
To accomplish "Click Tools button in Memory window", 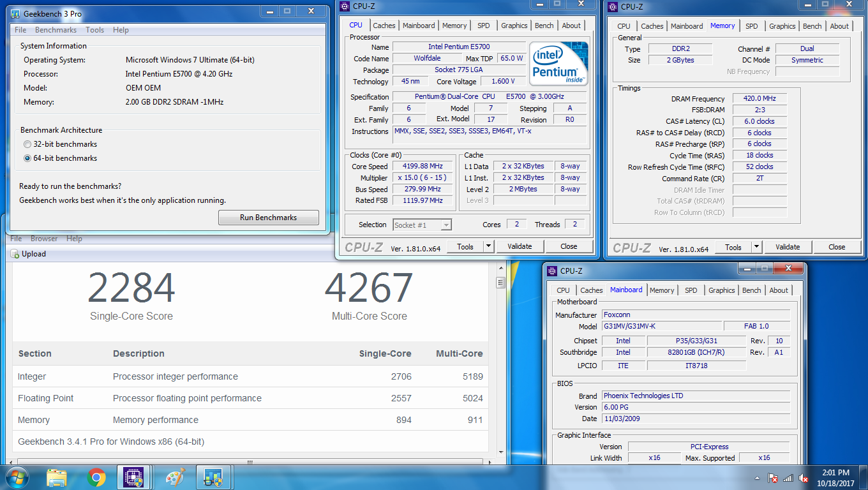I will pos(733,247).
